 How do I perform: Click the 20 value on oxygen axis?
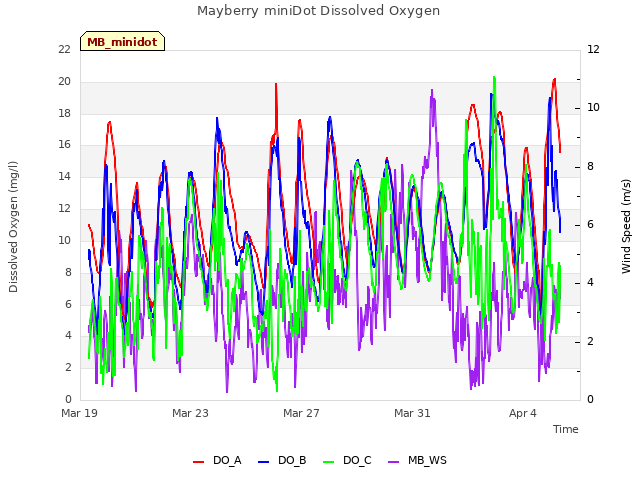coord(64,81)
